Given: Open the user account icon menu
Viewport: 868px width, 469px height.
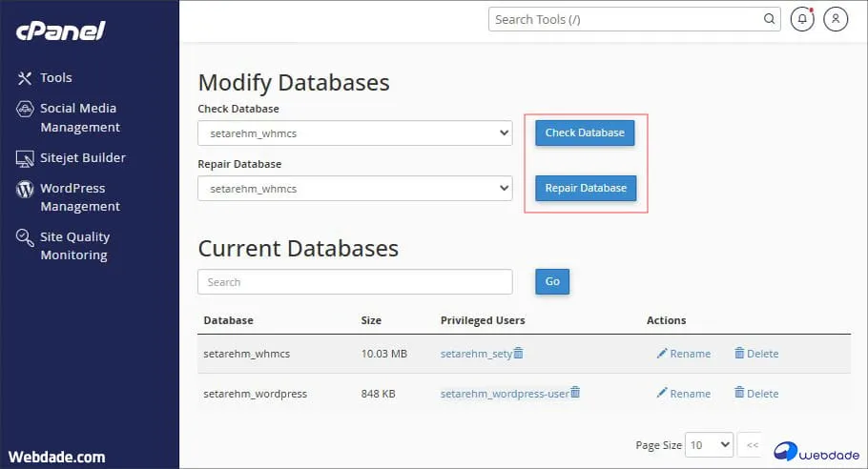Looking at the screenshot, I should [x=836, y=19].
